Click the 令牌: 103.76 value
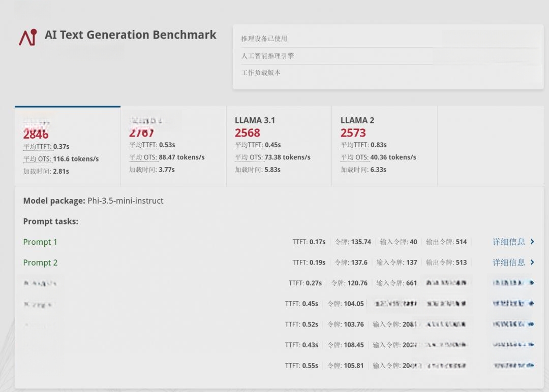 346,324
